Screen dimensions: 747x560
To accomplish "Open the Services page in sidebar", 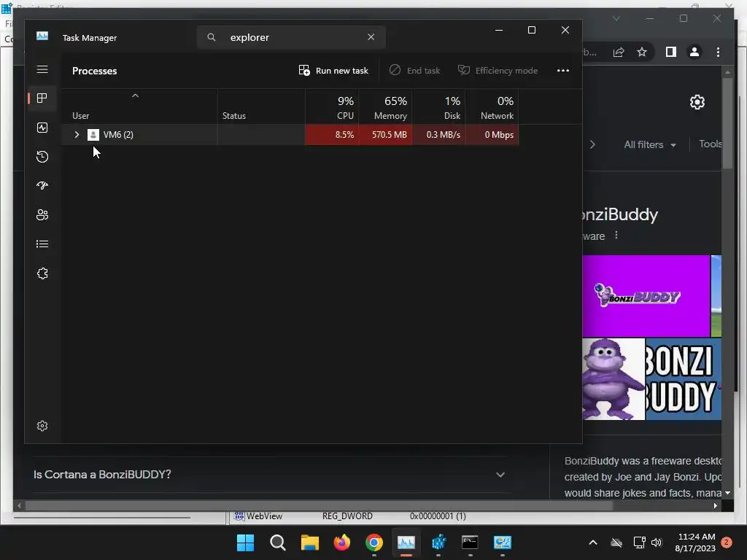I will pyautogui.click(x=42, y=273).
